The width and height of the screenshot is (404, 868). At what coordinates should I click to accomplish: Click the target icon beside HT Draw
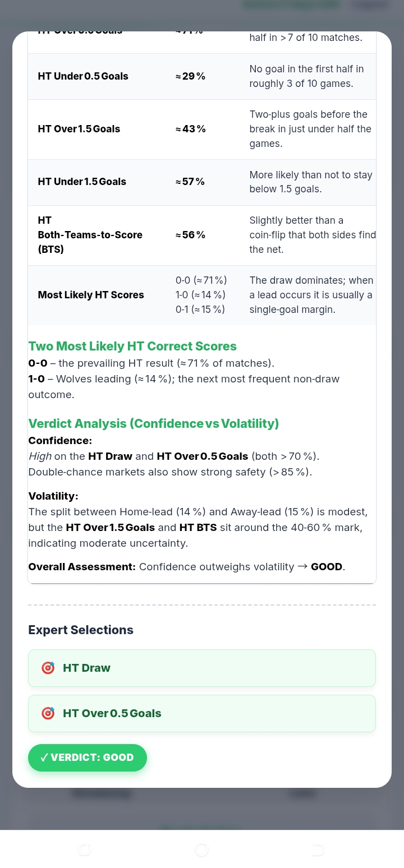[48, 668]
